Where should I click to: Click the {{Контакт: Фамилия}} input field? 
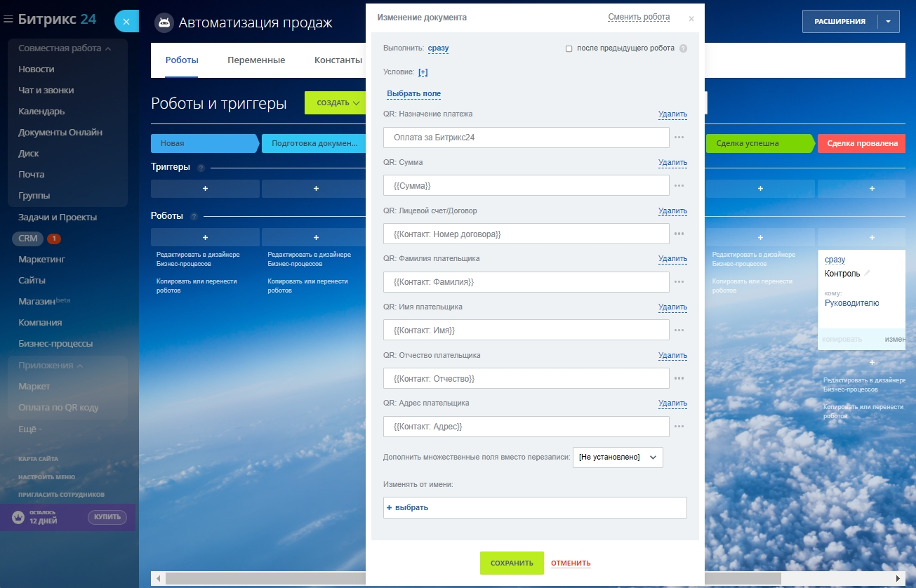pos(526,282)
